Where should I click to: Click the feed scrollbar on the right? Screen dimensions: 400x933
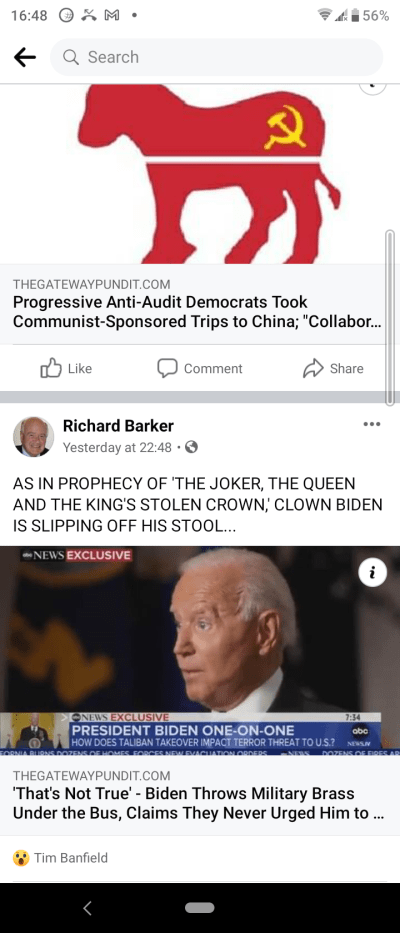coord(390,318)
